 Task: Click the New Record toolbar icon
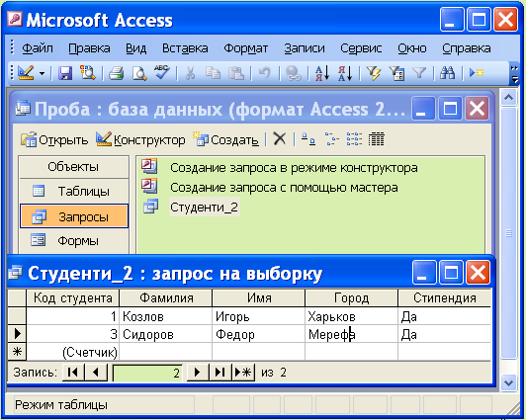(476, 73)
